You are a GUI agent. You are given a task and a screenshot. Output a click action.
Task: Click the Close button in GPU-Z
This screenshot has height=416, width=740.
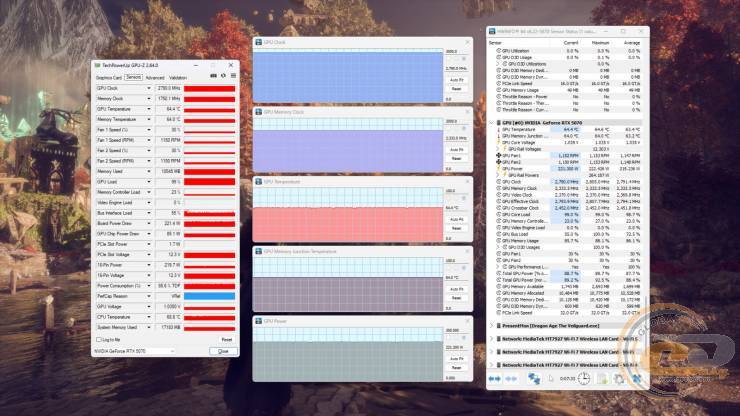(223, 351)
